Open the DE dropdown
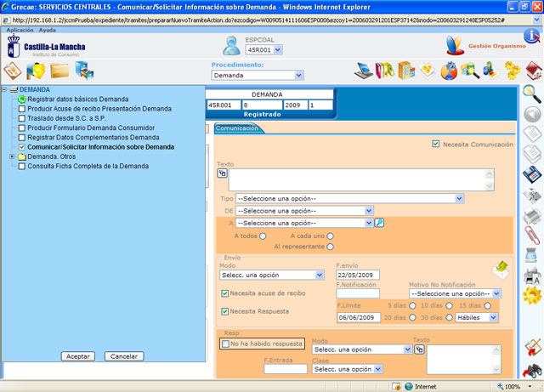 [304, 211]
